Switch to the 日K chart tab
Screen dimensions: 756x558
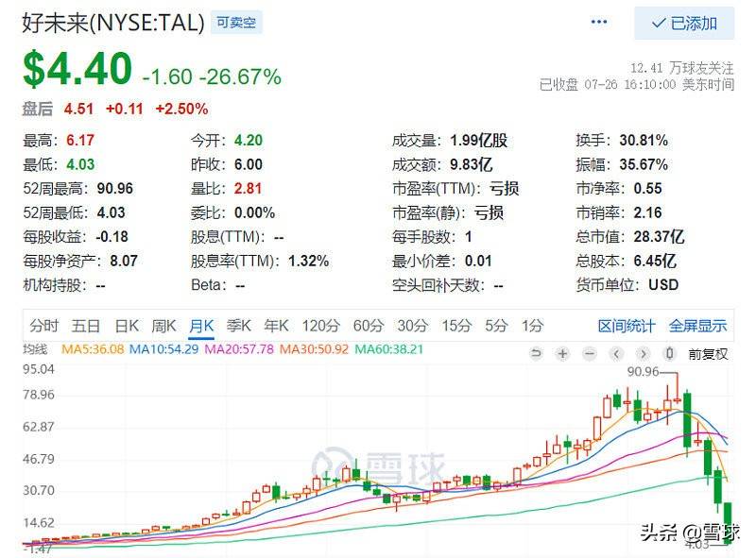coord(127,326)
